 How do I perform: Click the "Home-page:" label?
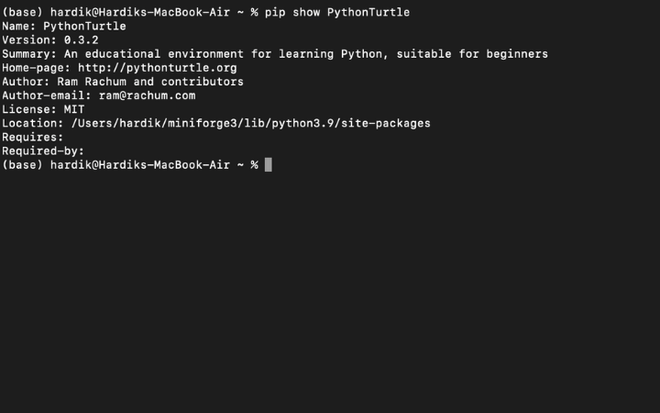point(36,68)
